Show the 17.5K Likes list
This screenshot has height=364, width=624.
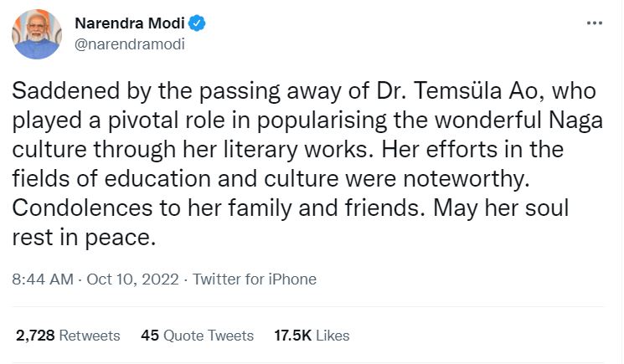coord(312,336)
